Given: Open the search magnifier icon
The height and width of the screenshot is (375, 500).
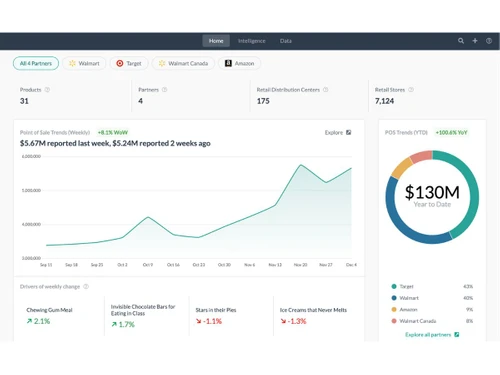Looking at the screenshot, I should point(461,41).
